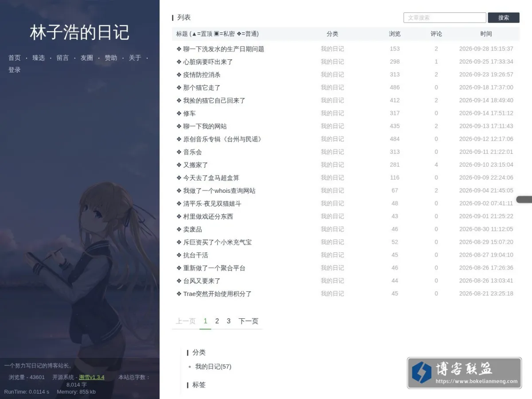
Task: Open post 聊一下我的网站
Action: tap(205, 126)
